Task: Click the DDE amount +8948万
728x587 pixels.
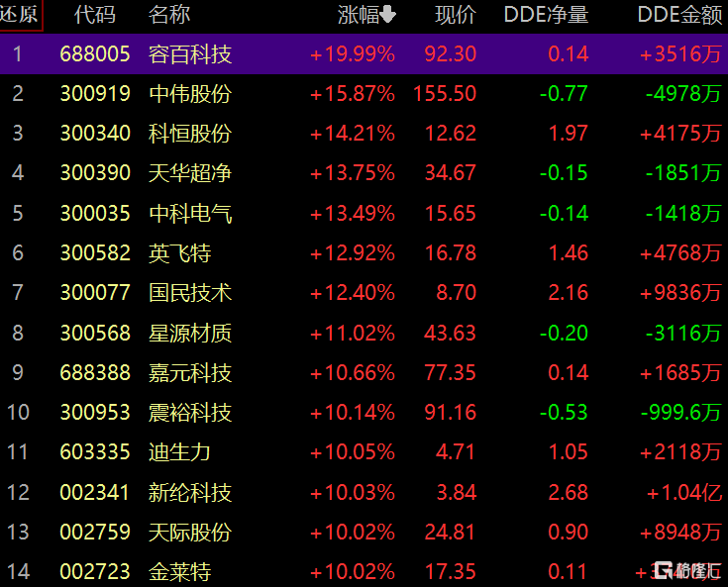Action: tap(680, 533)
